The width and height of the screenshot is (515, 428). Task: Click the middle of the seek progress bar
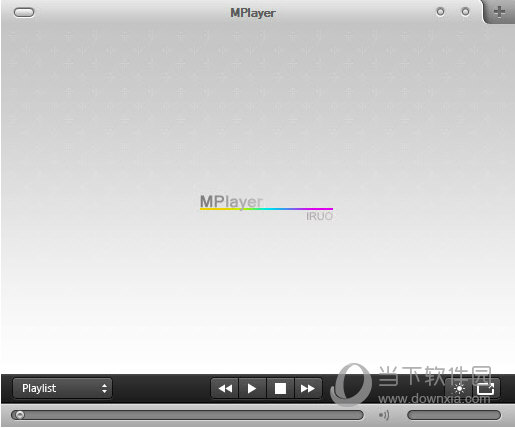[x=187, y=415]
